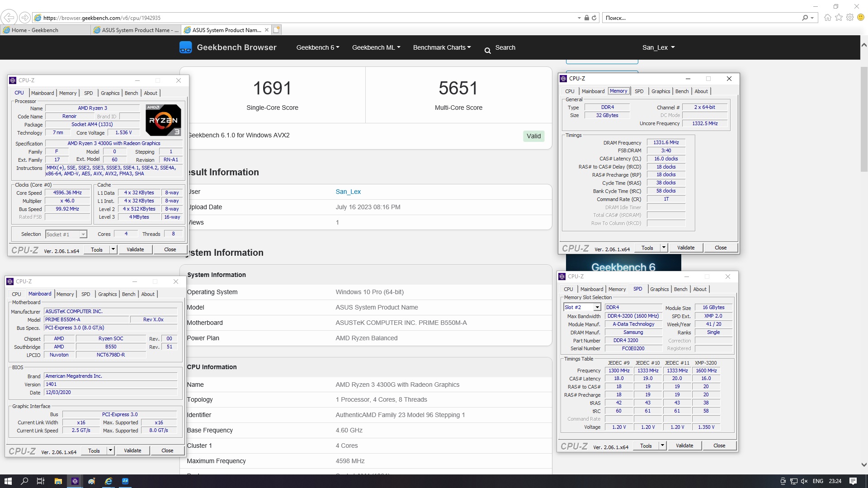Click the Geekbench taskbar icon

point(125,481)
